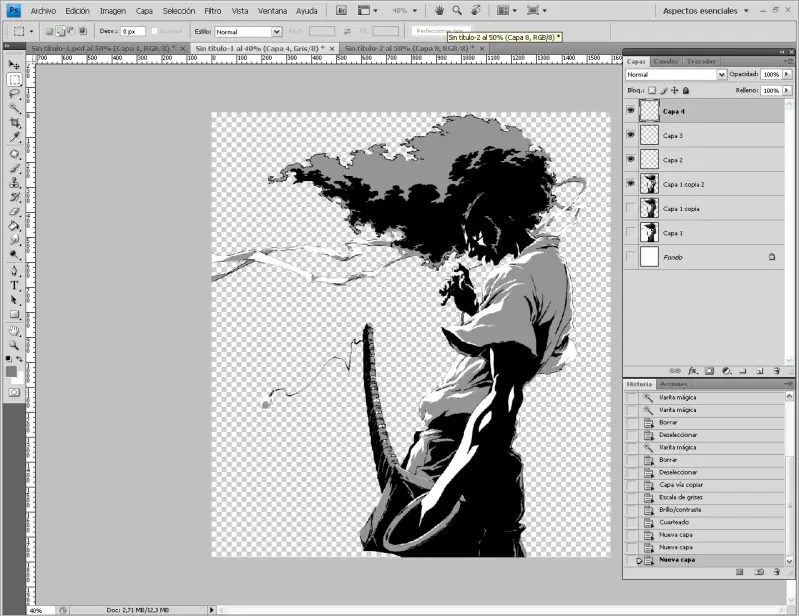The width and height of the screenshot is (799, 616).
Task: Hide the Capa 4 layer
Action: pos(631,111)
